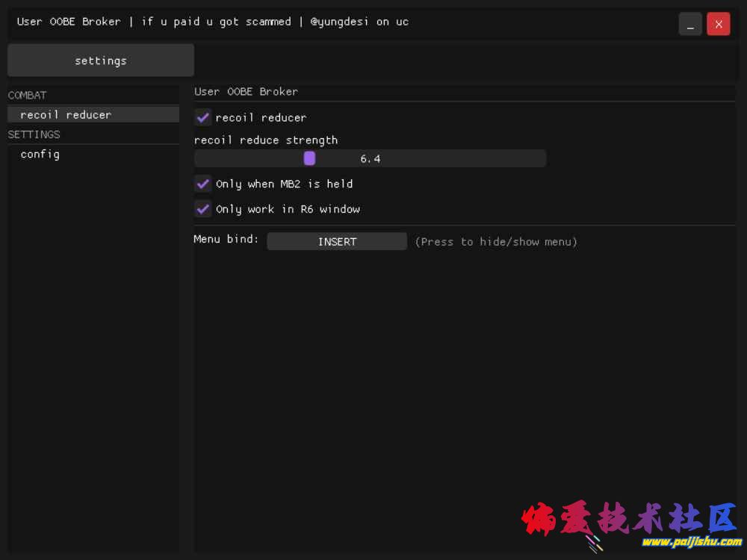Close the application window
747x560 pixels.
[x=718, y=23]
